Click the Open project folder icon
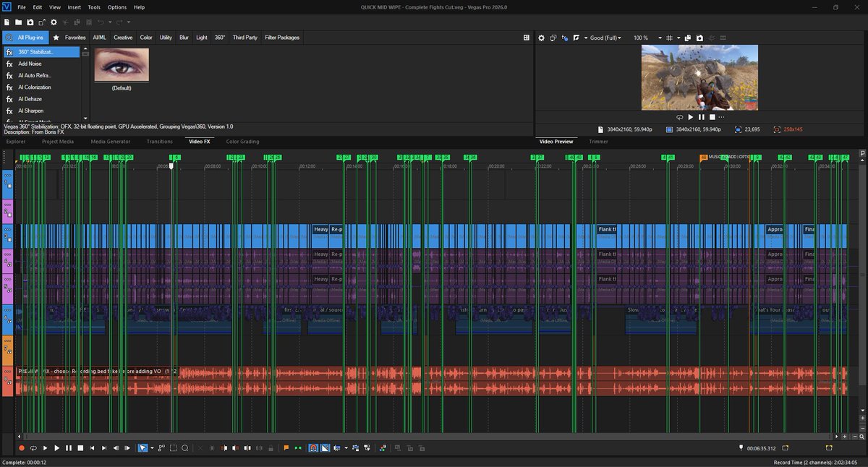This screenshot has height=467, width=868. pyautogui.click(x=18, y=22)
